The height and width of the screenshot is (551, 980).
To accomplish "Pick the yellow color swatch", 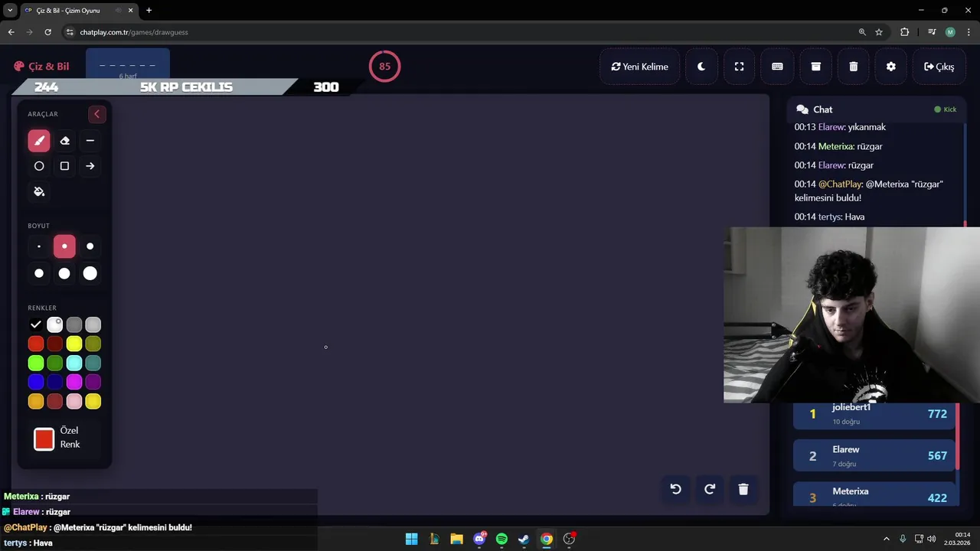I will click(x=73, y=344).
